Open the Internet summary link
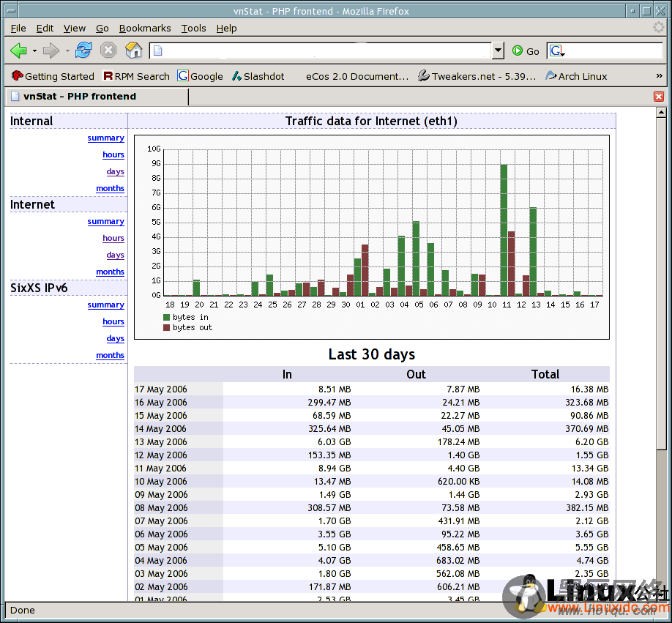 click(106, 222)
